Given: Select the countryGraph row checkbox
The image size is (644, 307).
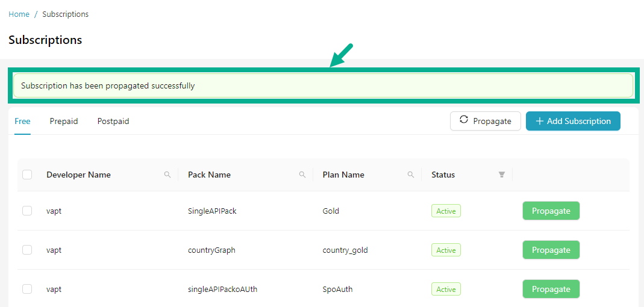Looking at the screenshot, I should tap(27, 250).
